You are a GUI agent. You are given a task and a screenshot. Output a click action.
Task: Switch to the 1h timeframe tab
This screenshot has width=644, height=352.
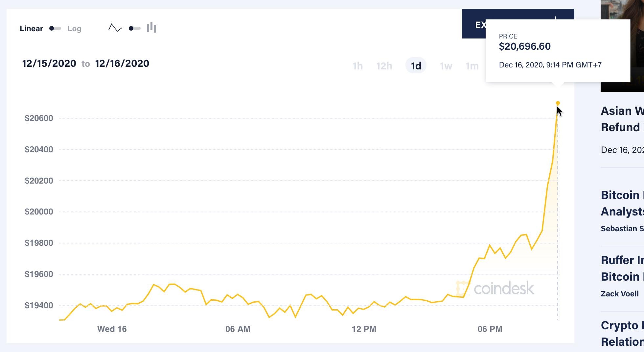tap(357, 66)
